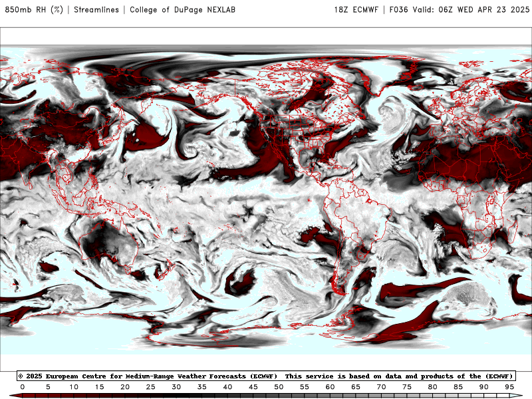This screenshot has width=532, height=399.
Task: Click the "90" label on the color scale
Action: coord(484,387)
